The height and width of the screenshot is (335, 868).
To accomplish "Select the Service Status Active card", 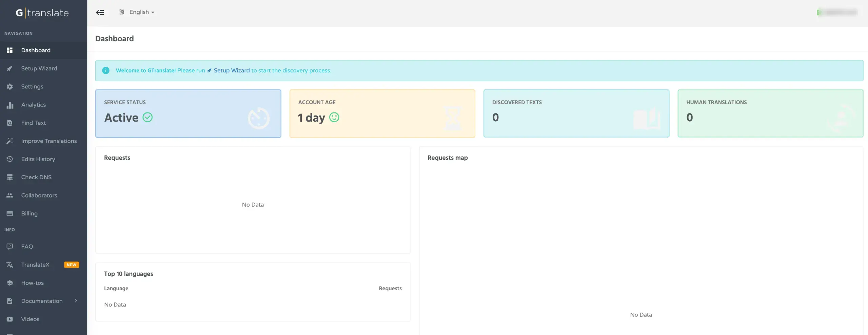I will coord(188,113).
